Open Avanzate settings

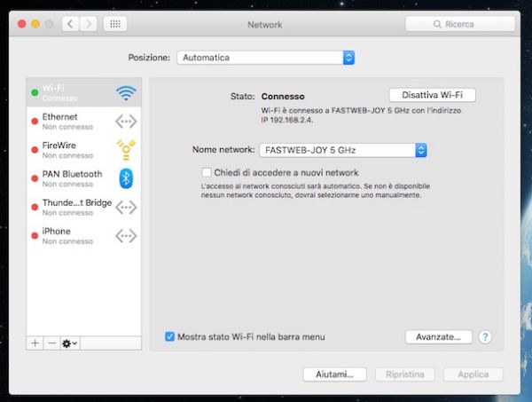[x=438, y=337]
